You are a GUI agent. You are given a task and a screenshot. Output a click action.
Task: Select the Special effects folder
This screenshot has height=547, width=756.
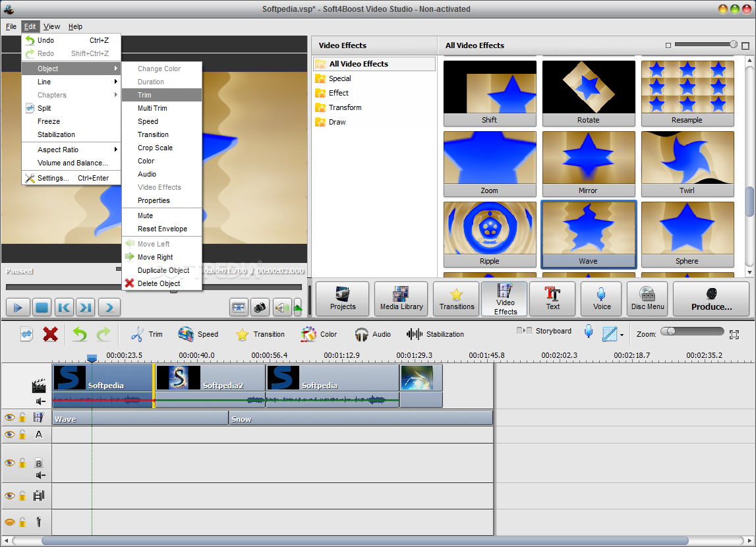pos(339,78)
